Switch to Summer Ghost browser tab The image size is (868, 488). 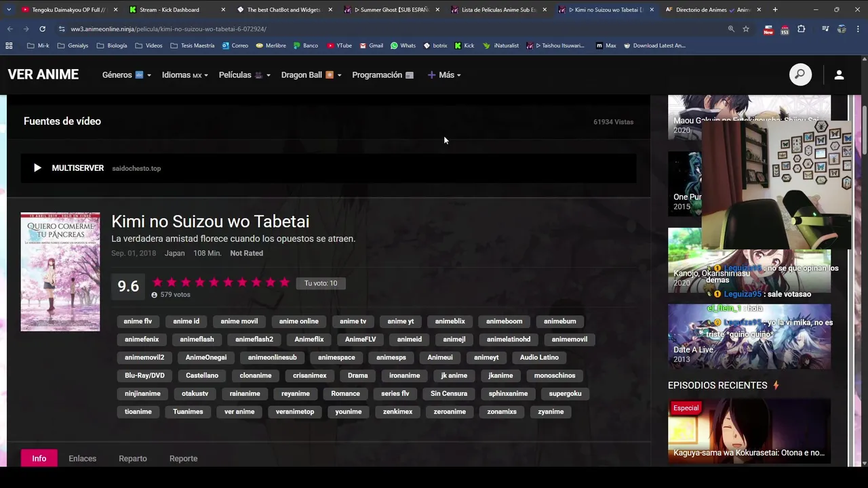coord(391,9)
